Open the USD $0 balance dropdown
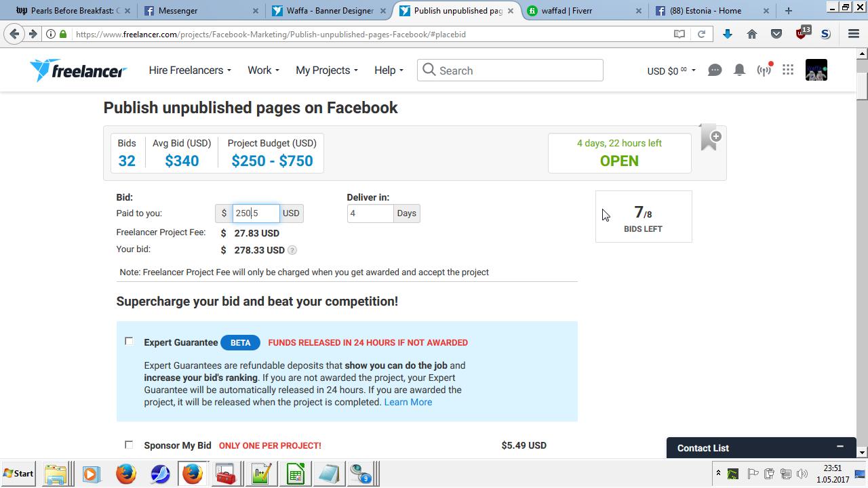The width and height of the screenshot is (868, 488). (671, 70)
